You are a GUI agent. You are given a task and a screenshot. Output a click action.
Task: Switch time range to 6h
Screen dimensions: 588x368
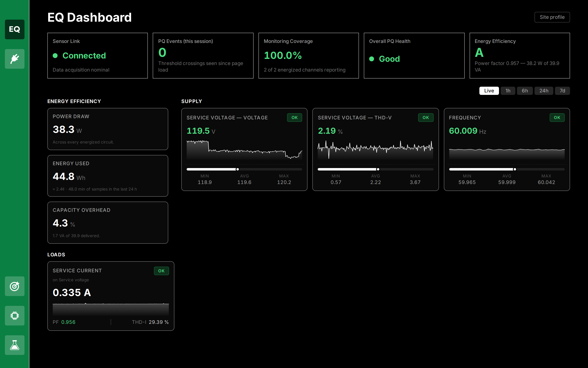[525, 91]
